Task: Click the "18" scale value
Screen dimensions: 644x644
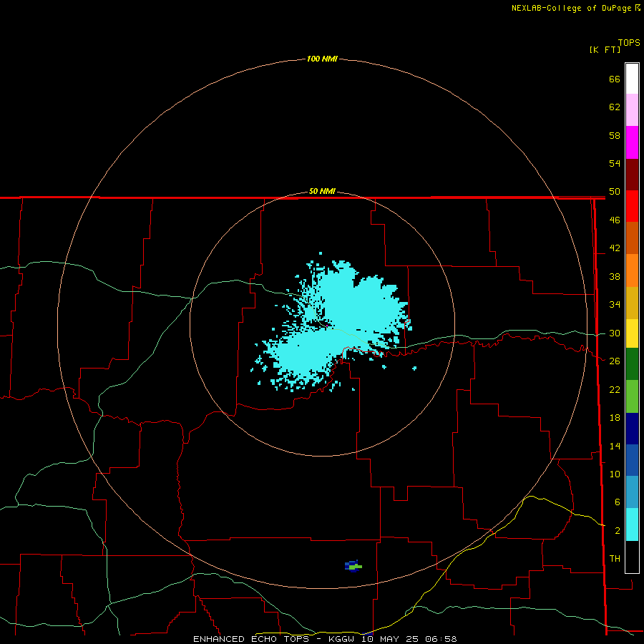Action: coord(615,418)
